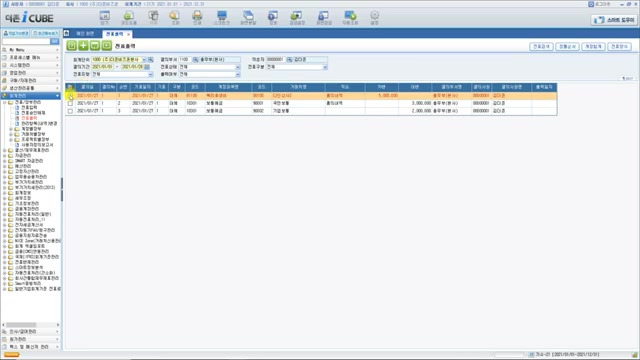Screen dimensions: 640x360
Task: Click the green plus button
Action: pos(83,46)
